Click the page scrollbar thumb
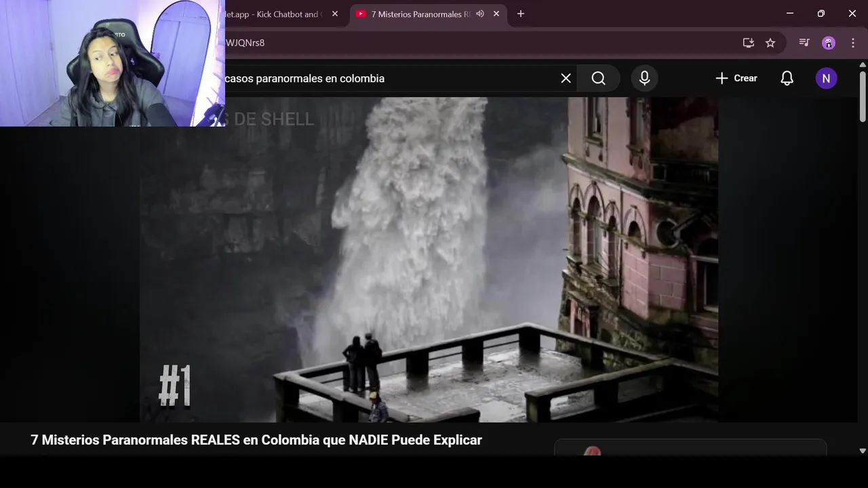Image resolution: width=868 pixels, height=488 pixels. tap(863, 96)
